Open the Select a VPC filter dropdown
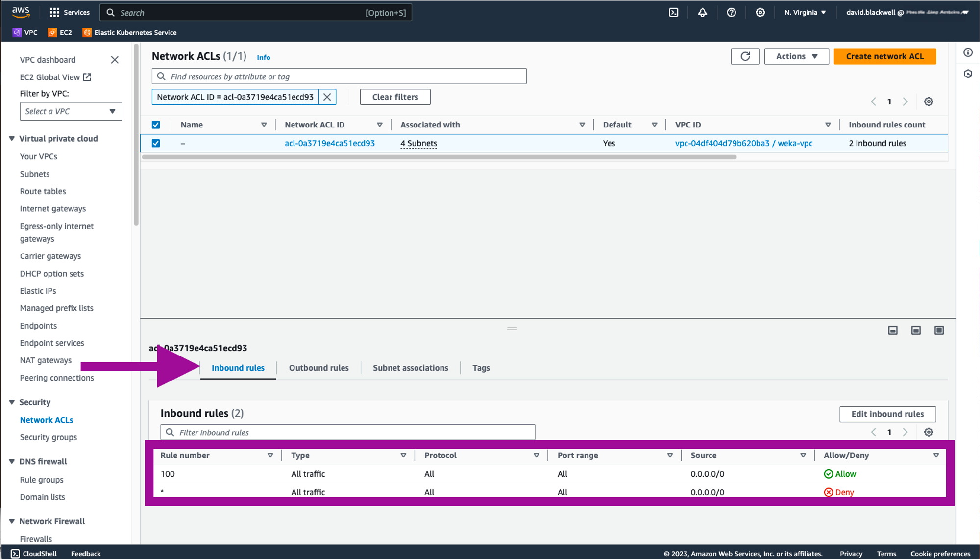 71,111
